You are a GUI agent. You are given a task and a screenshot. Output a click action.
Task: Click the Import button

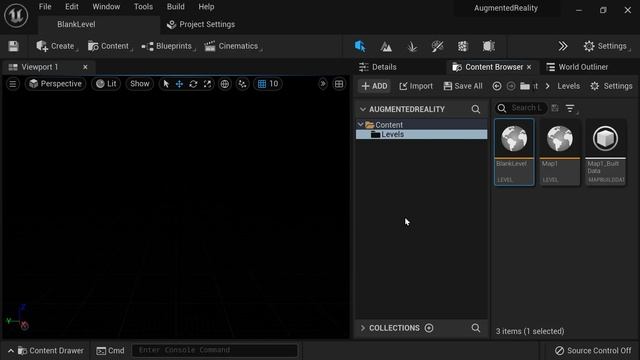pyautogui.click(x=416, y=86)
